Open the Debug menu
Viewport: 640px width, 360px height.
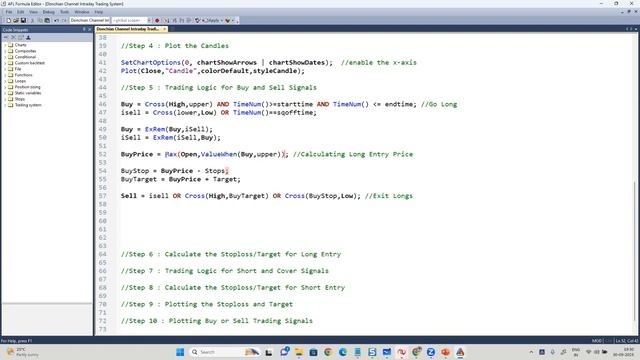49,12
